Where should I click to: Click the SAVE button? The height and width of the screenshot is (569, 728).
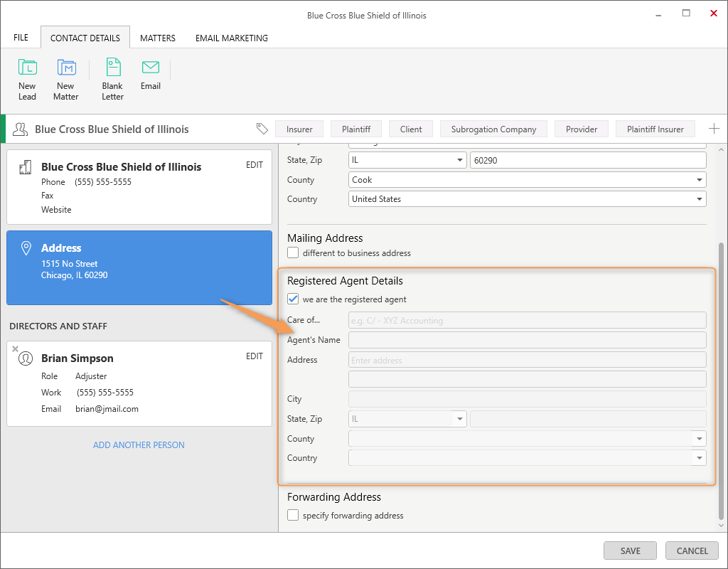tap(630, 551)
